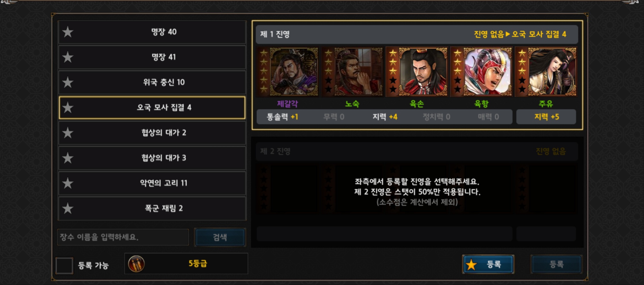Toggle favorite star for 명장 40

pyautogui.click(x=68, y=32)
